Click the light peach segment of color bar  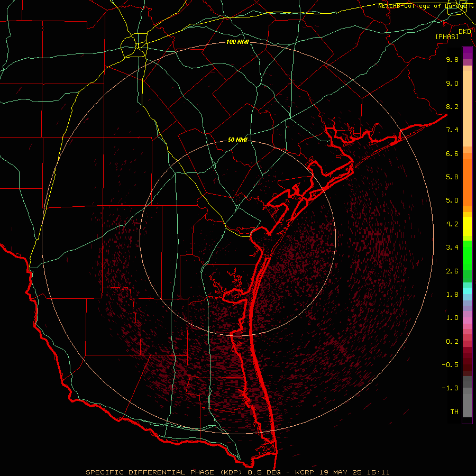tap(467, 108)
